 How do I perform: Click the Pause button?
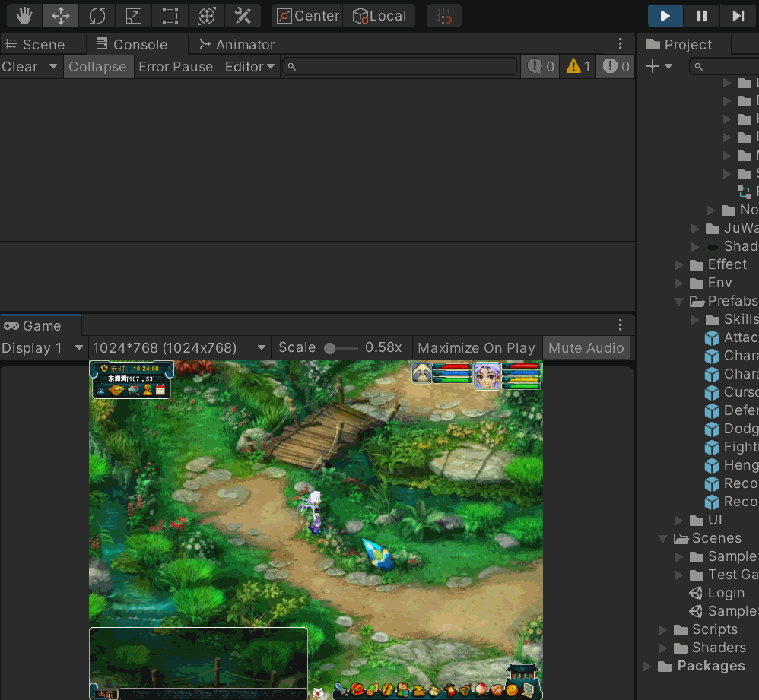pos(702,16)
